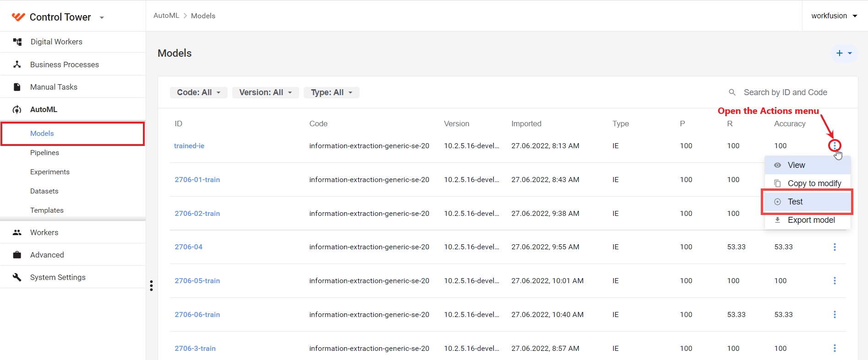Viewport: 868px width, 360px height.
Task: Click the ID column header
Action: point(178,124)
